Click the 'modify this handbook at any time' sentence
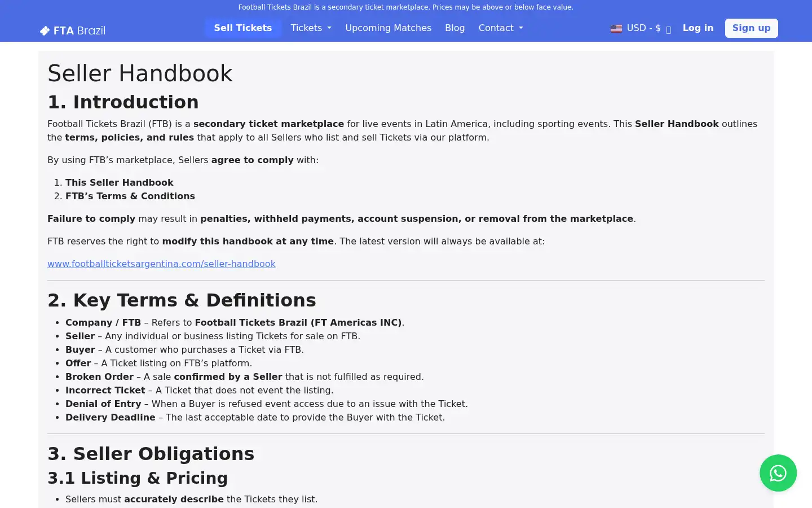 click(x=296, y=241)
